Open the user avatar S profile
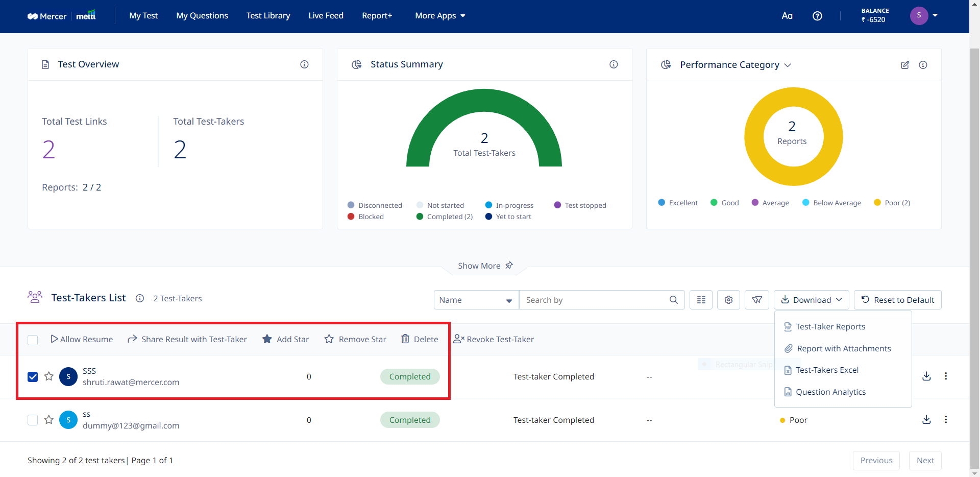980x477 pixels. point(919,15)
